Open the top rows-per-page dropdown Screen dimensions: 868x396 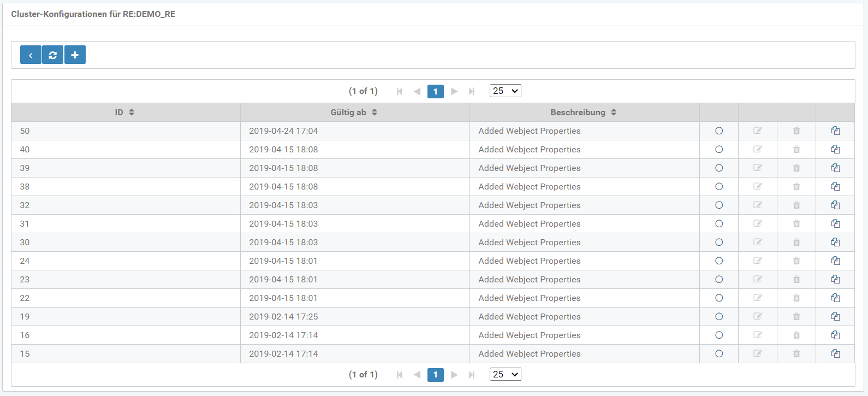[505, 91]
